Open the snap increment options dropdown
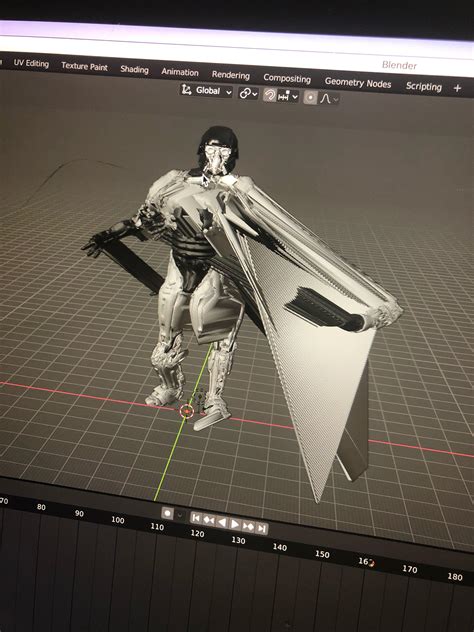 (288, 96)
